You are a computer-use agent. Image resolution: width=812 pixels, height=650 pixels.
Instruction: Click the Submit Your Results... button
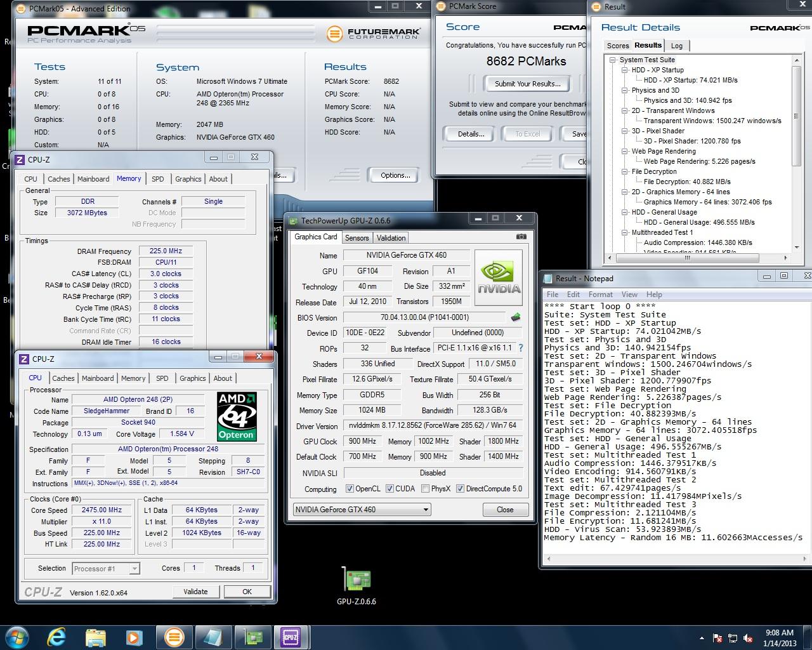(x=528, y=84)
